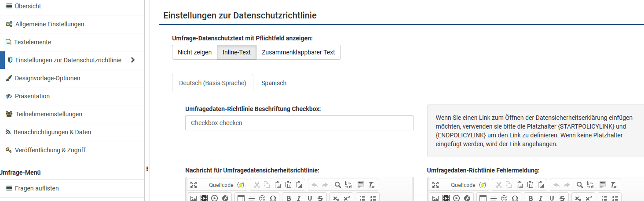Select 'Inline-Text' display option
Screen dimensions: 644x201
237,52
